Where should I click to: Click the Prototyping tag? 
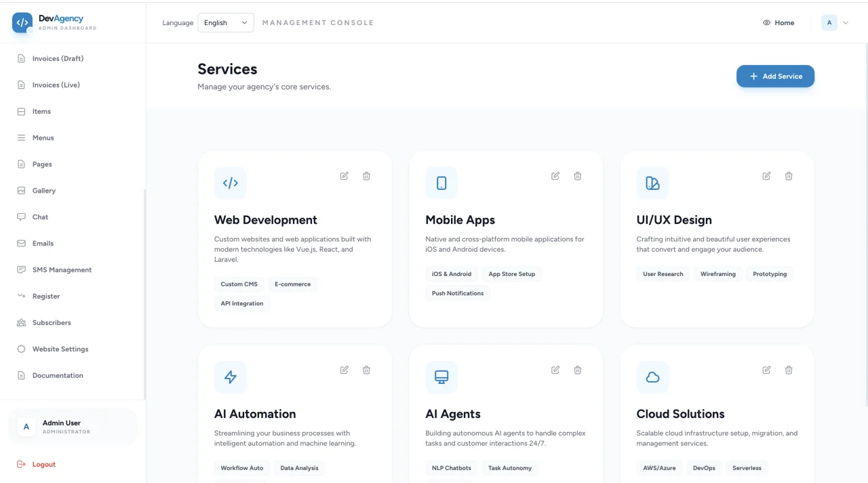pyautogui.click(x=770, y=274)
